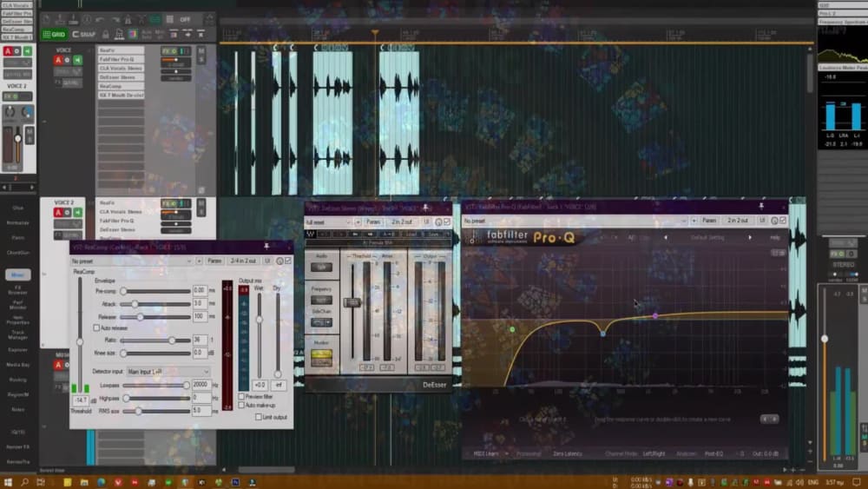Solo the VOICE track with S button
The image size is (868, 489).
pos(201,59)
